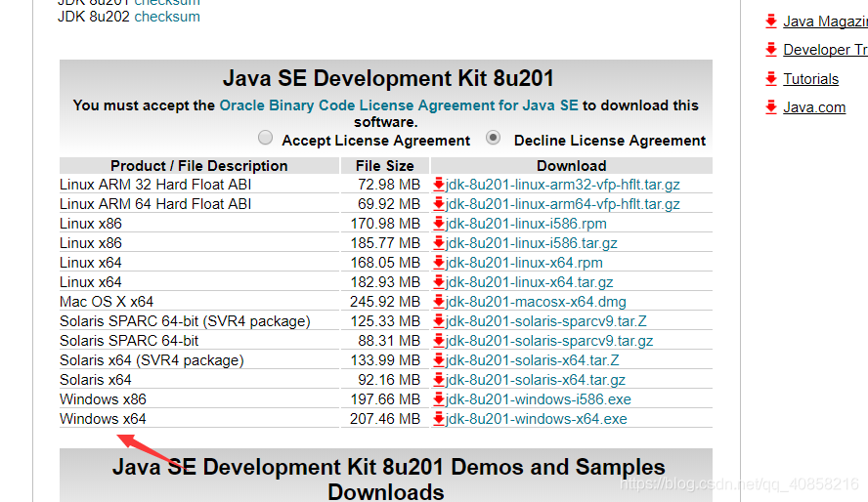Click download arrow icon beside jdk-8u201-linux-i586.rpm
This screenshot has width=868, height=502.
click(439, 224)
